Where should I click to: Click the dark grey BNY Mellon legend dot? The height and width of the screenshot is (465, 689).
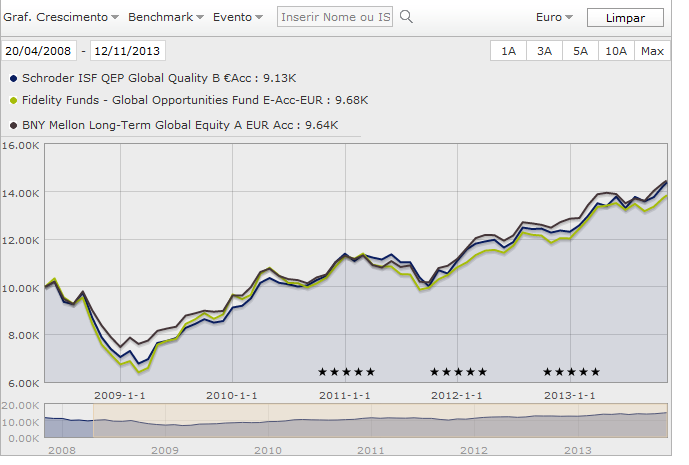pos(13,125)
